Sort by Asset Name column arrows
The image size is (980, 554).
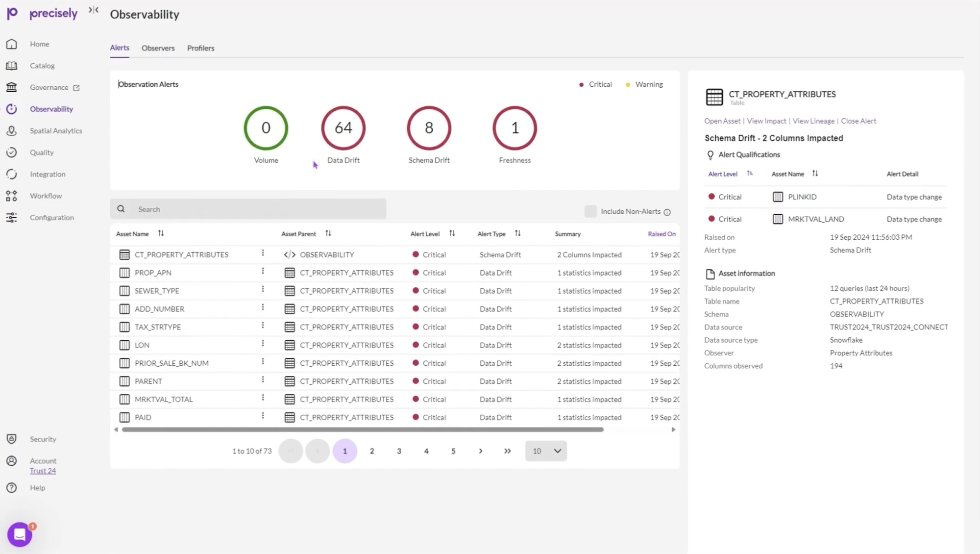161,233
